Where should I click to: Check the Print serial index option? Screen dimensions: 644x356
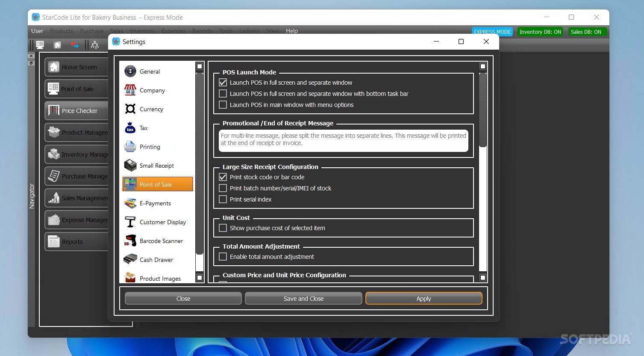pyautogui.click(x=223, y=199)
